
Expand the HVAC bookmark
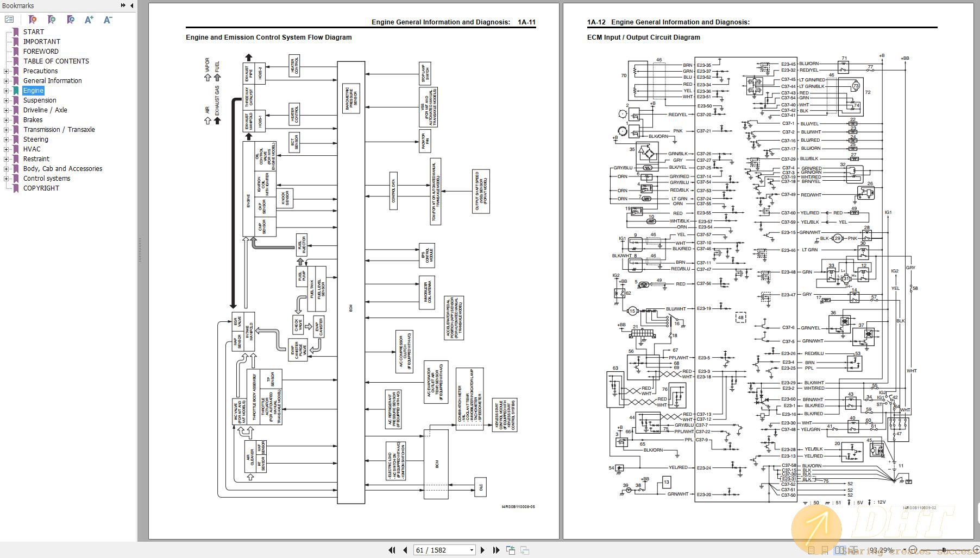[x=7, y=149]
